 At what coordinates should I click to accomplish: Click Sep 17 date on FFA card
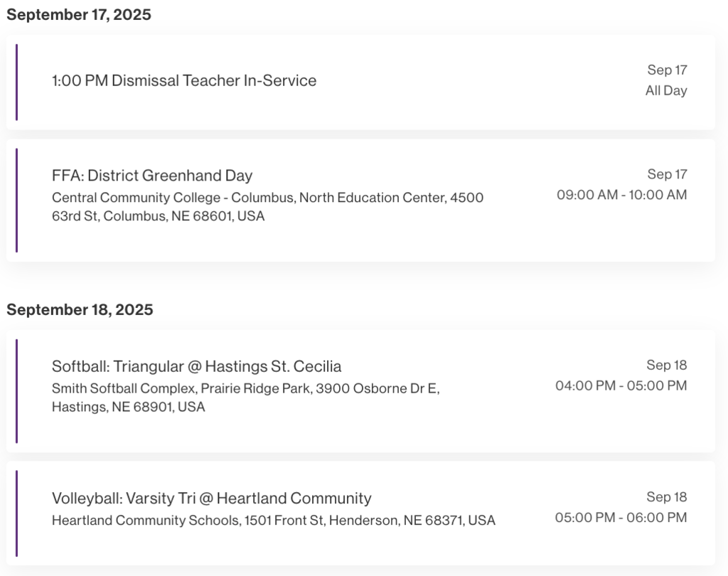(x=667, y=174)
